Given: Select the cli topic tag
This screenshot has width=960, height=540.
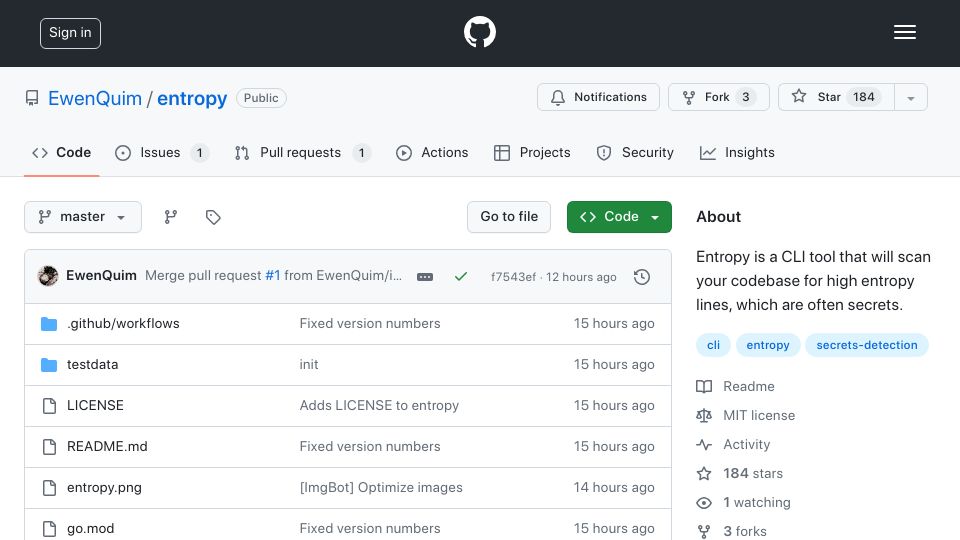Looking at the screenshot, I should point(713,345).
